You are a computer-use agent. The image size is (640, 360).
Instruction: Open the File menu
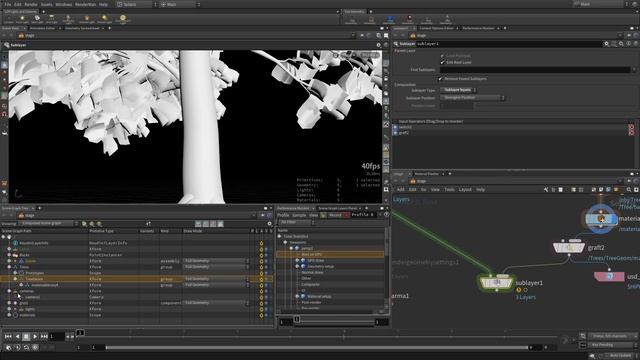7,4
